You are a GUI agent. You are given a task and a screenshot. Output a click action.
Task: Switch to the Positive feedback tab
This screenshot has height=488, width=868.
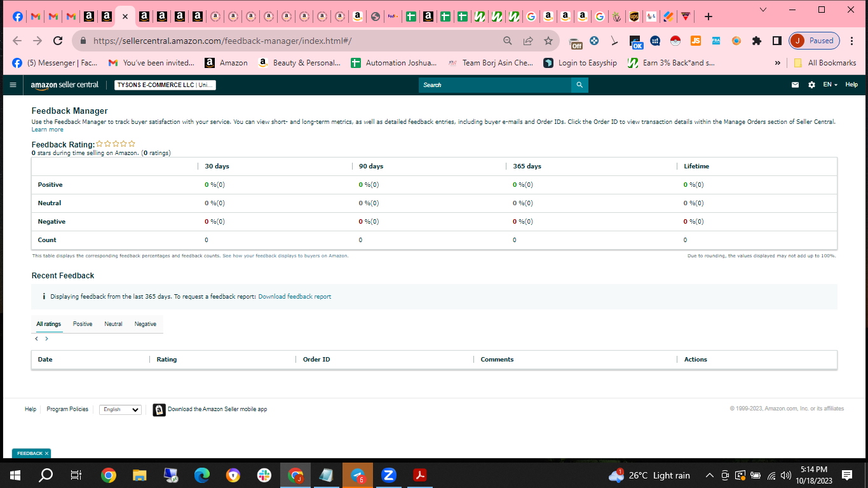click(83, 324)
